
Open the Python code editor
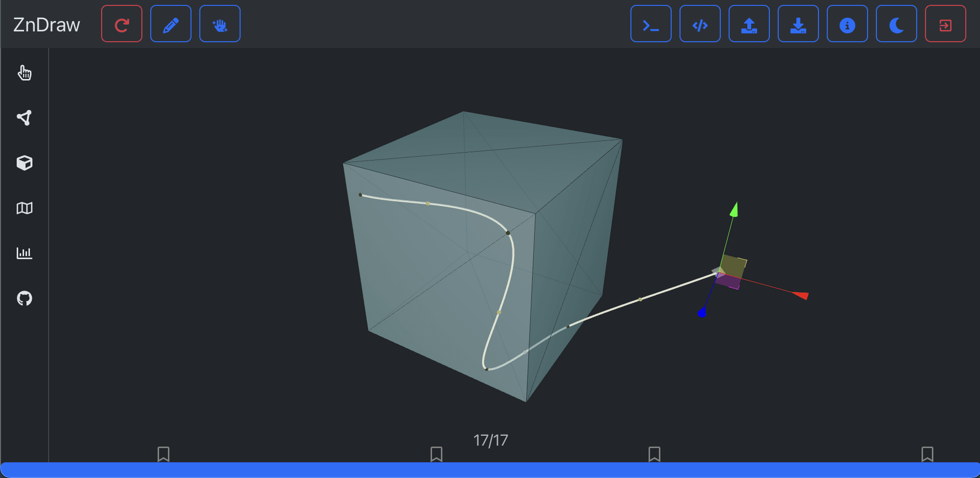coord(700,23)
